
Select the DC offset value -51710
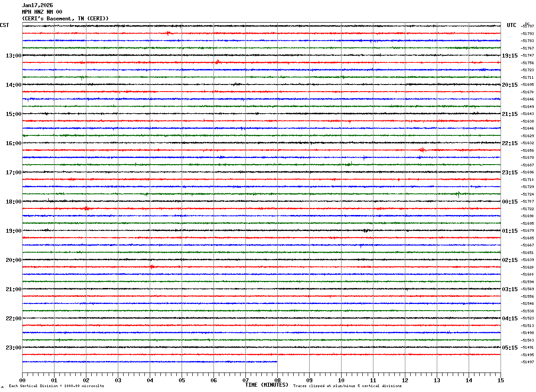click(x=528, y=180)
